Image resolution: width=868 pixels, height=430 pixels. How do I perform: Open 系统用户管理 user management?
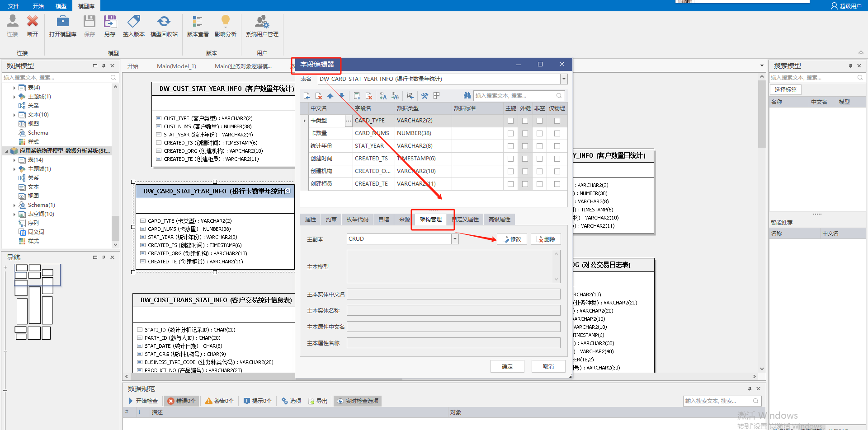[x=262, y=26]
